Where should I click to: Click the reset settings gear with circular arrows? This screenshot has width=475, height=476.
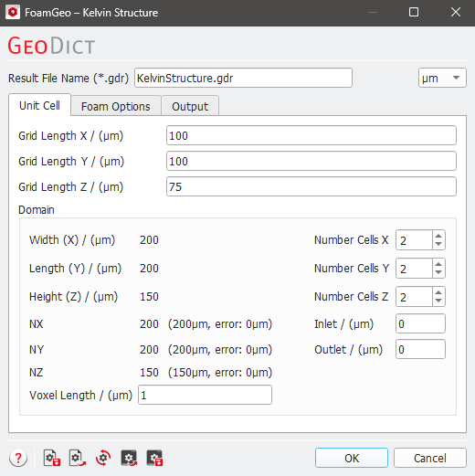point(103,458)
